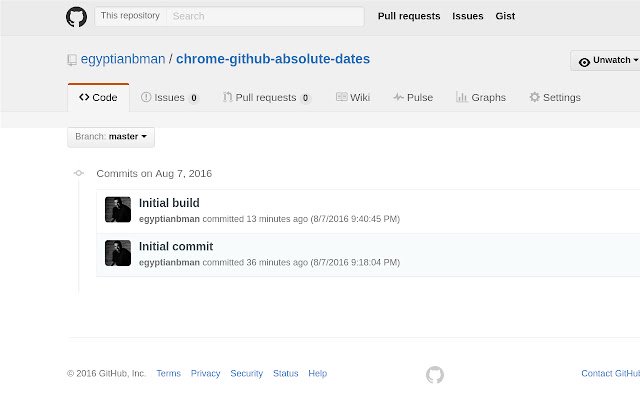Open Gist in top navigation

pos(505,16)
